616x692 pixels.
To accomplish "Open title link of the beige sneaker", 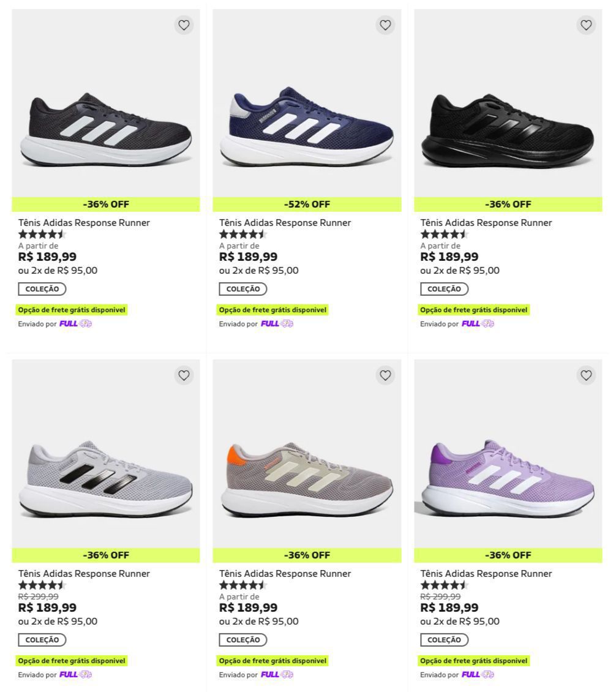I will click(285, 574).
